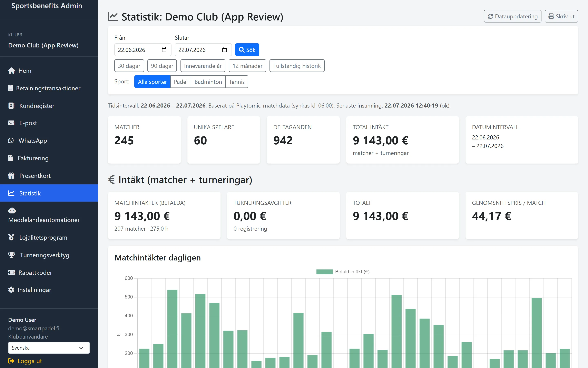Click the envelope icon for E-post
The width and height of the screenshot is (588, 368).
pyautogui.click(x=11, y=123)
